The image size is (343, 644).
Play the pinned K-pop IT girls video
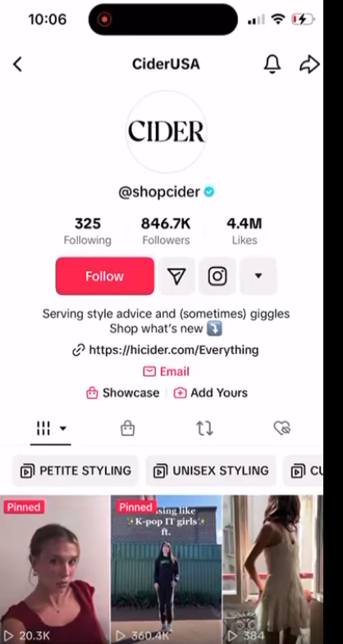(x=166, y=569)
